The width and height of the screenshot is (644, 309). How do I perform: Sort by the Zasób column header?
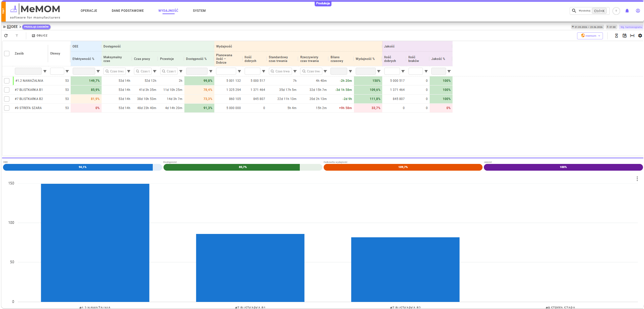click(19, 54)
